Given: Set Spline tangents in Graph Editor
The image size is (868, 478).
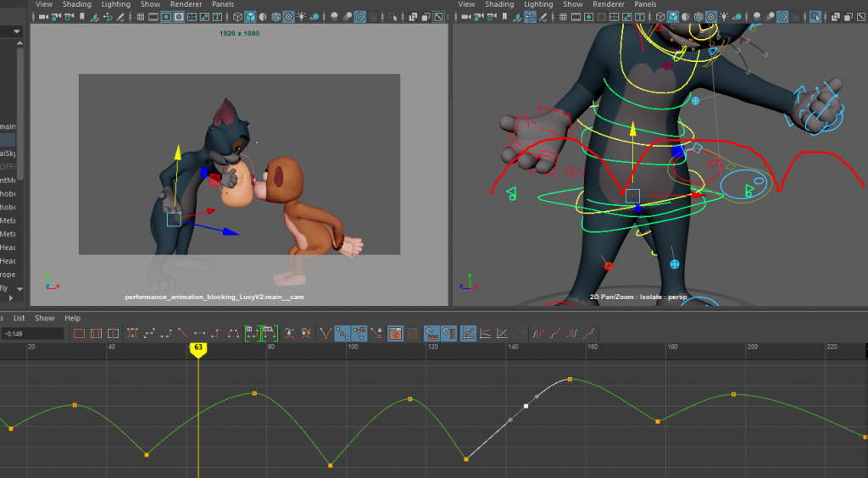Looking at the screenshot, I should [149, 334].
